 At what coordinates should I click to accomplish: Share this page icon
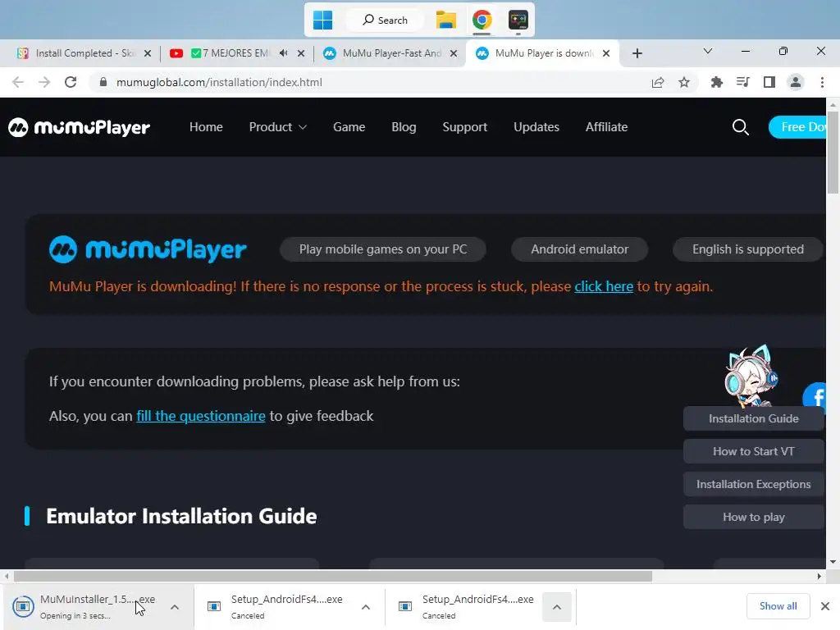(x=657, y=82)
